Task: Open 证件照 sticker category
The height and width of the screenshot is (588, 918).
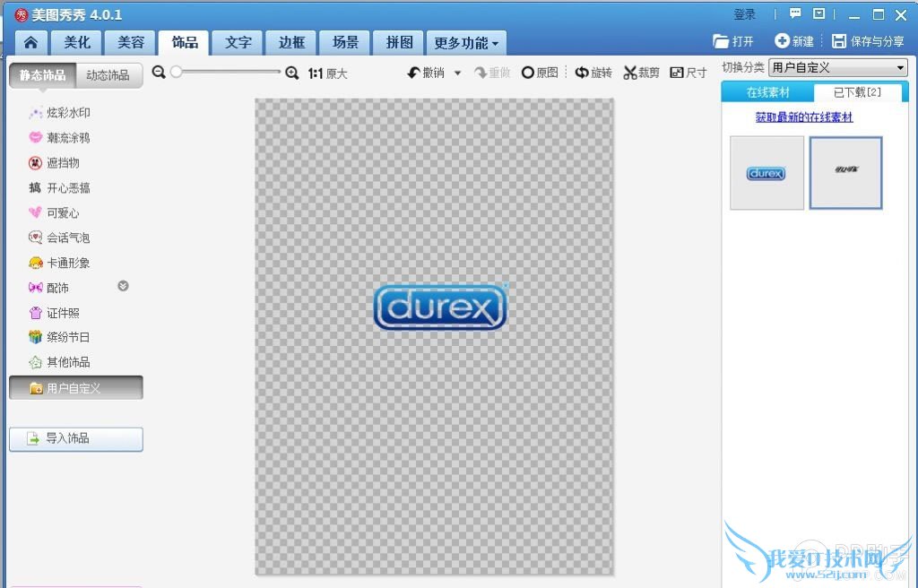Action: pos(54,313)
